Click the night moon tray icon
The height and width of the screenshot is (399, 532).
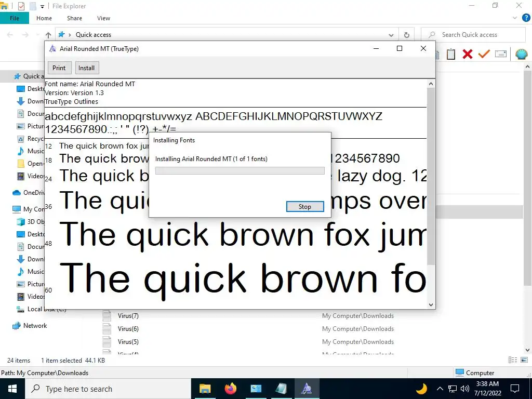pyautogui.click(x=421, y=389)
